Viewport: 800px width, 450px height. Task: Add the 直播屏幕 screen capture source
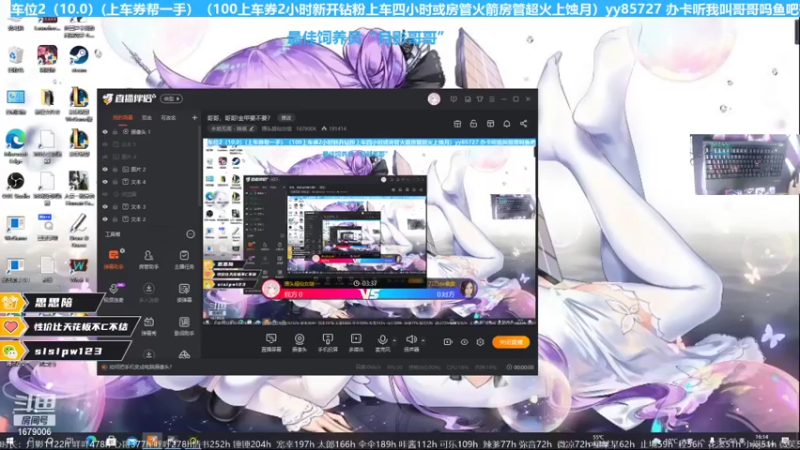[x=271, y=343]
